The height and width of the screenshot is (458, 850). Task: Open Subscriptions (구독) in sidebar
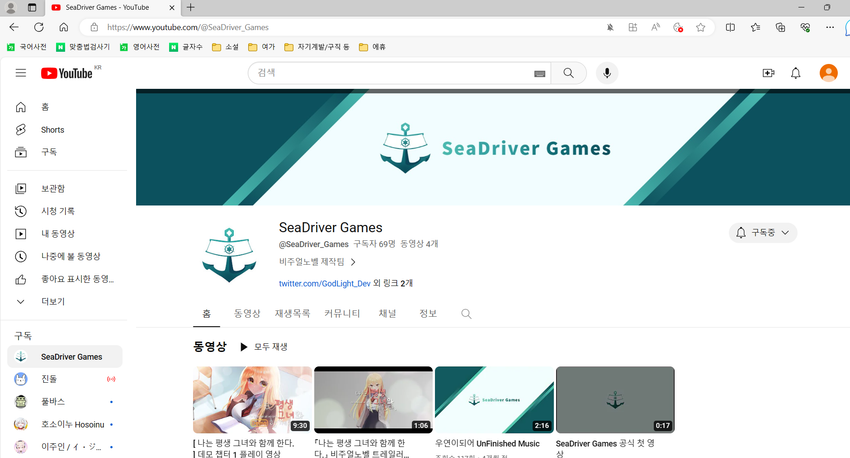point(67,152)
